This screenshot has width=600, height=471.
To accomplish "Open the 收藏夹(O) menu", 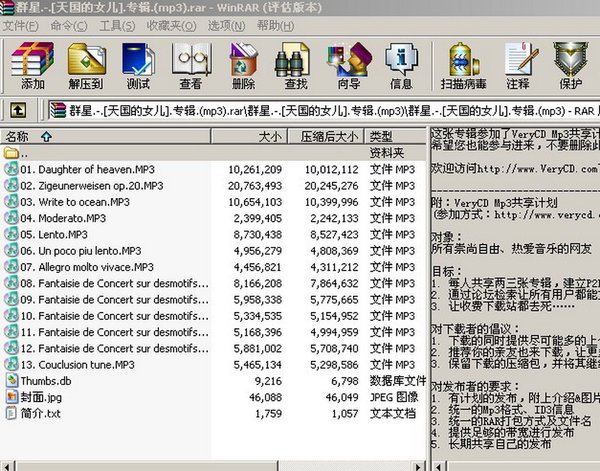I will click(x=171, y=26).
